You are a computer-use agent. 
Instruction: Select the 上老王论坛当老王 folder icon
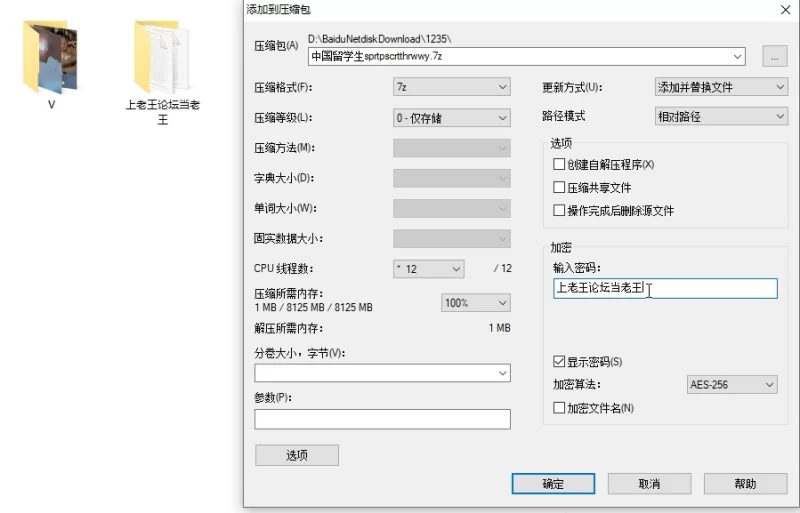click(162, 57)
